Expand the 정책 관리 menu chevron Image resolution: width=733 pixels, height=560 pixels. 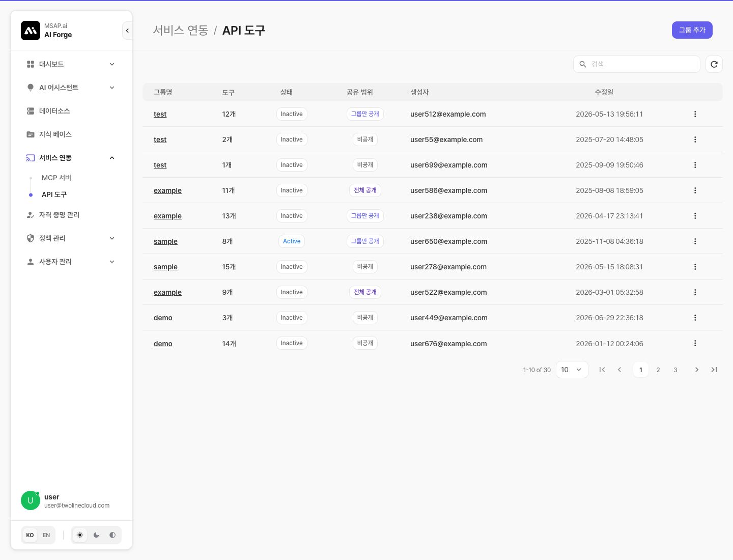click(x=112, y=238)
